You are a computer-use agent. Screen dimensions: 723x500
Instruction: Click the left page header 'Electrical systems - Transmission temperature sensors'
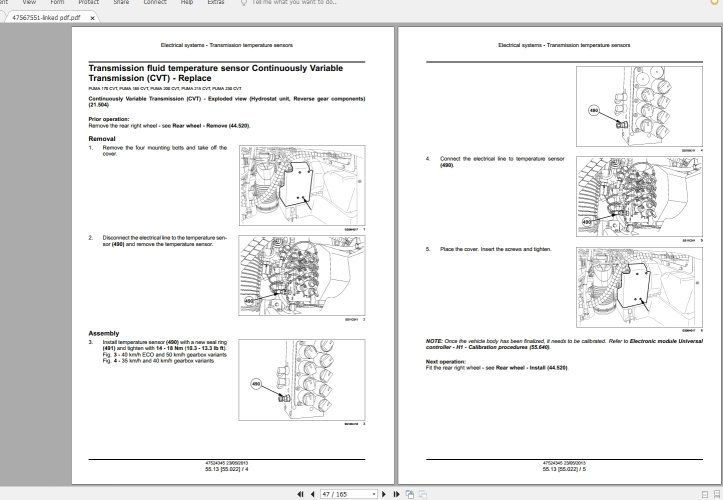coord(226,45)
